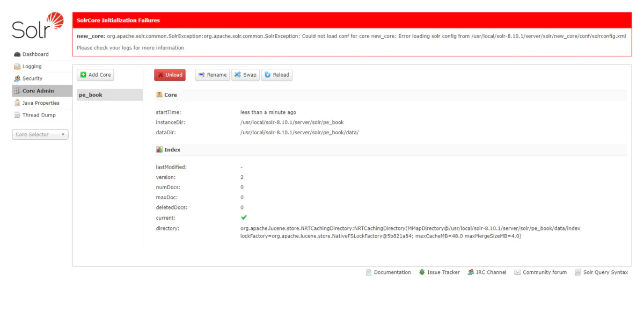Open the Community forum link
Screen dimensions: 644x318
[545, 272]
